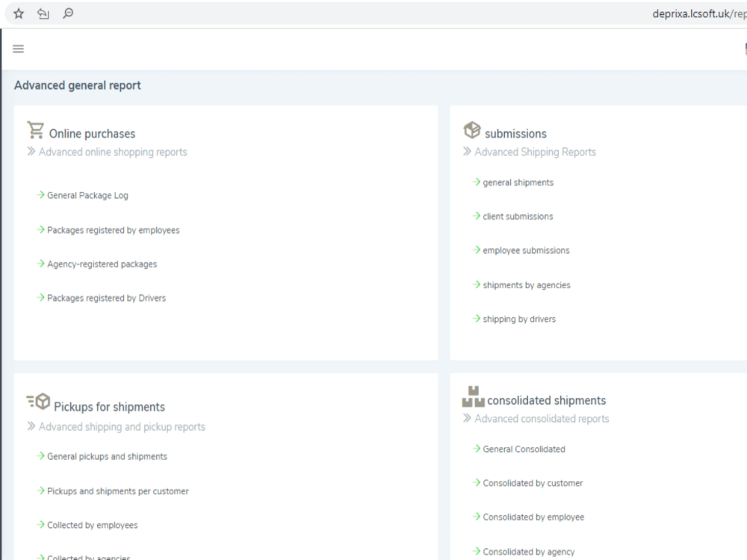
Task: Click green arrow beside general shipments
Action: pos(477,181)
